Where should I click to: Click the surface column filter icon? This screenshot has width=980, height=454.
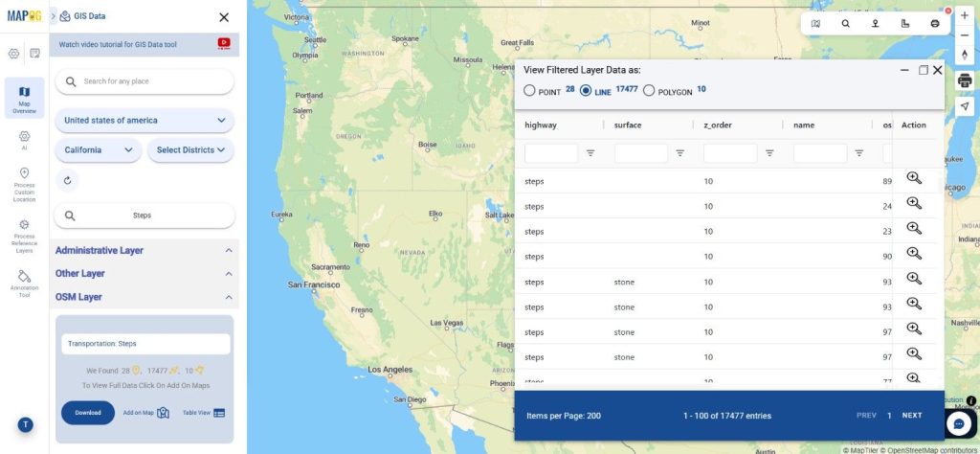tap(680, 153)
